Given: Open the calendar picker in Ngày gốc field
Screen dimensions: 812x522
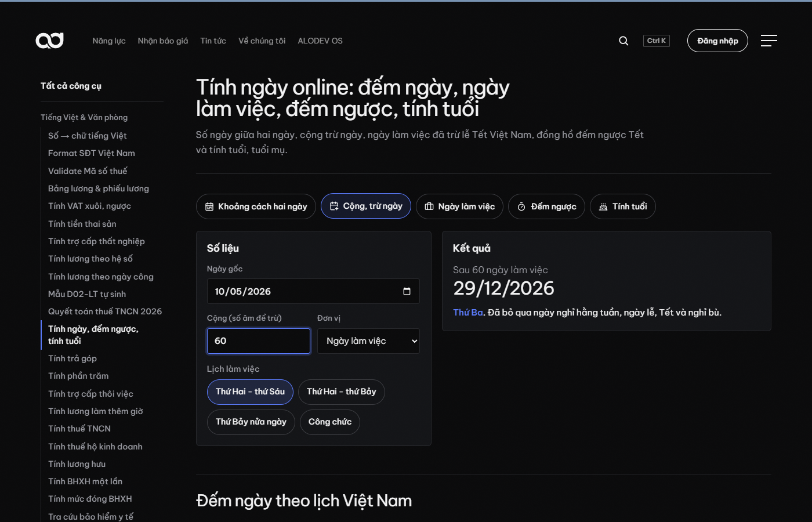Looking at the screenshot, I should click(x=407, y=291).
